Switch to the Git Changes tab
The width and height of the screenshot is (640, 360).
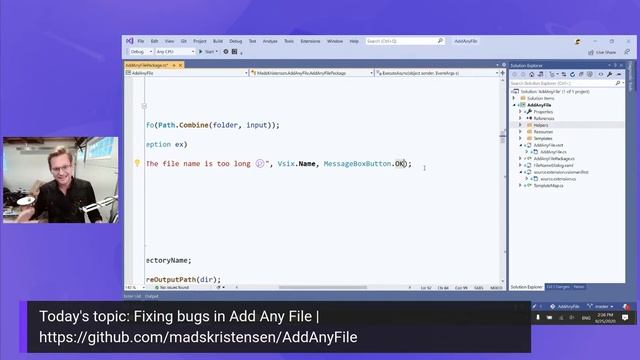coord(558,287)
